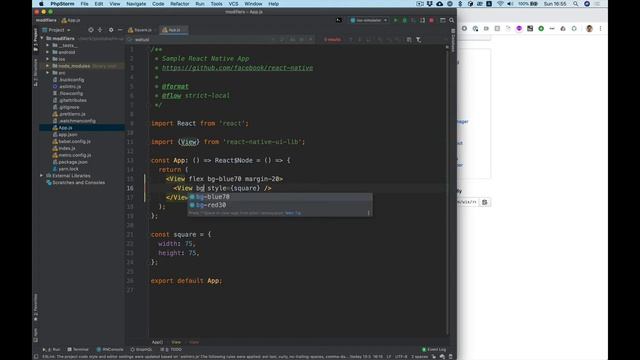This screenshot has height=360, width=640.
Task: Open the Terminal tool window
Action: (x=78, y=349)
